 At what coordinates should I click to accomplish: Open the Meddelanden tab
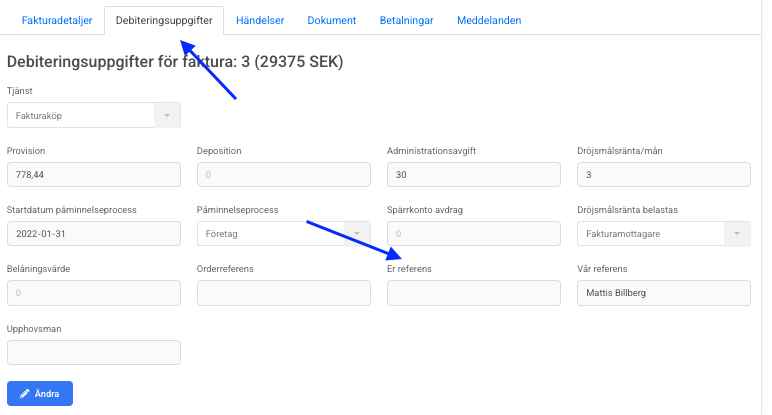489,20
